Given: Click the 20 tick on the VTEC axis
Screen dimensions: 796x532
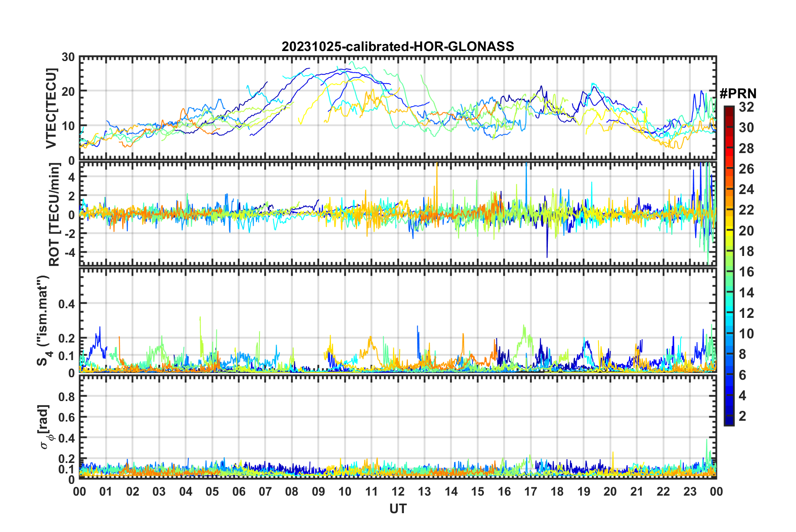Looking at the screenshot, I should tap(68, 91).
